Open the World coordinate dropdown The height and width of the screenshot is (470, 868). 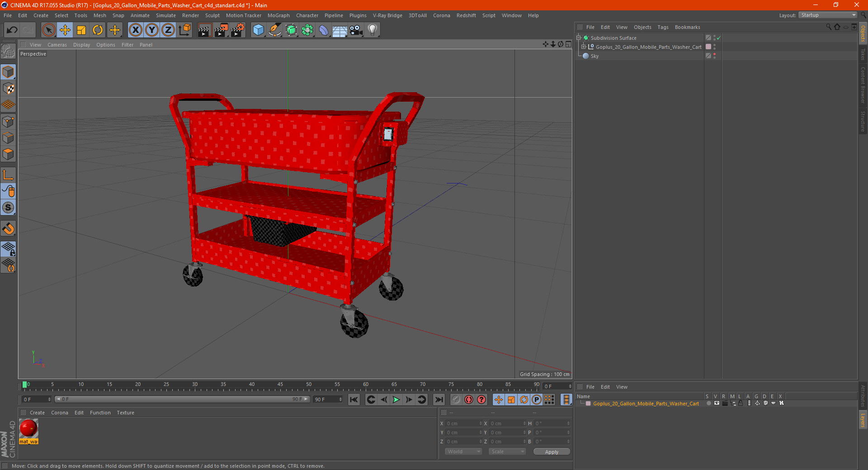[x=463, y=451]
